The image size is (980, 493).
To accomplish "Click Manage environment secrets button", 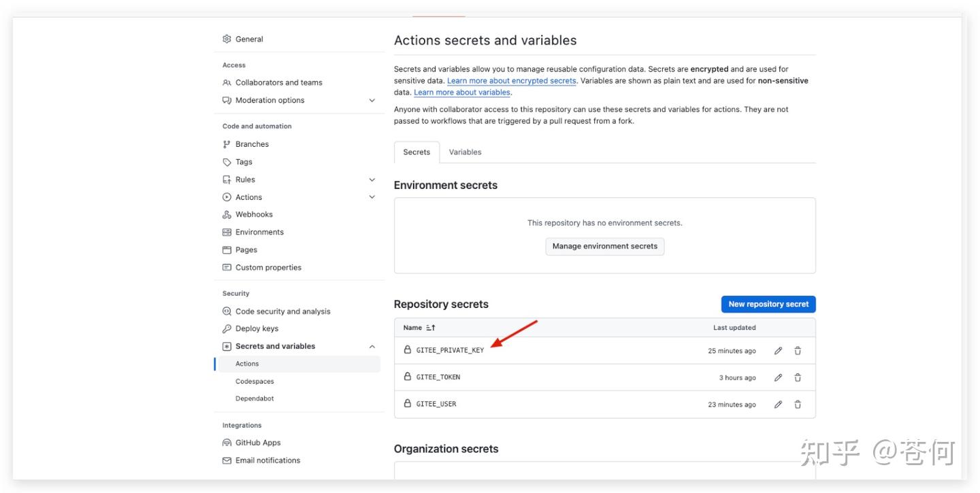I will [x=604, y=246].
